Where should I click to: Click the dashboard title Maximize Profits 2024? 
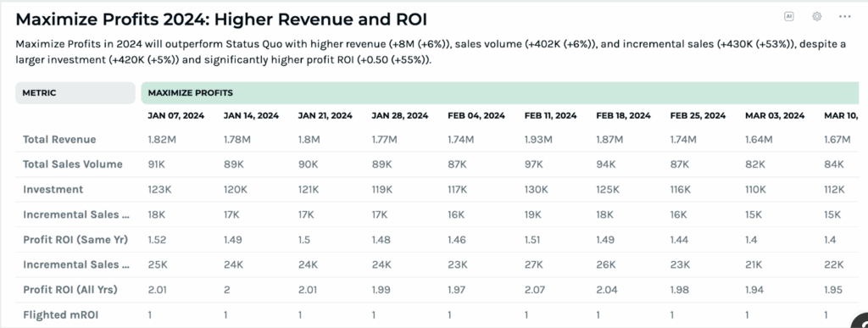(221, 19)
